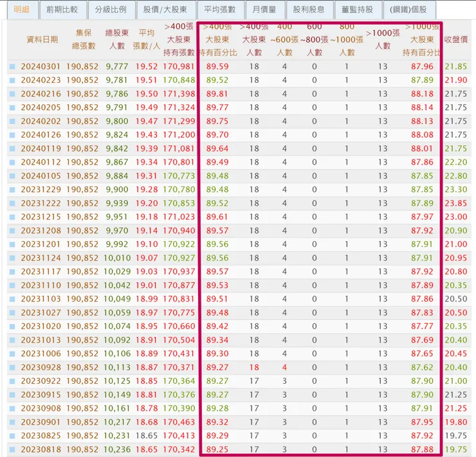Click average value 19.52
This screenshot has height=457, width=476.
click(x=146, y=67)
